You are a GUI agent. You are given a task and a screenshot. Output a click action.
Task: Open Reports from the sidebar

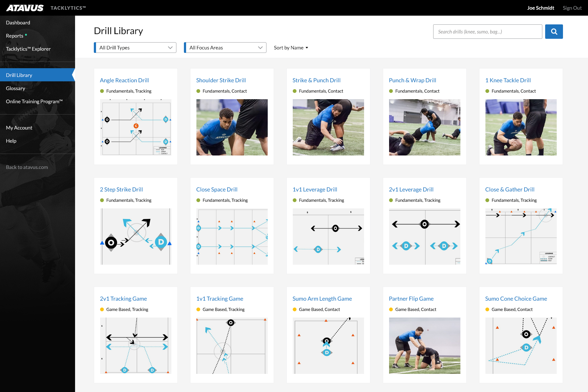click(15, 36)
